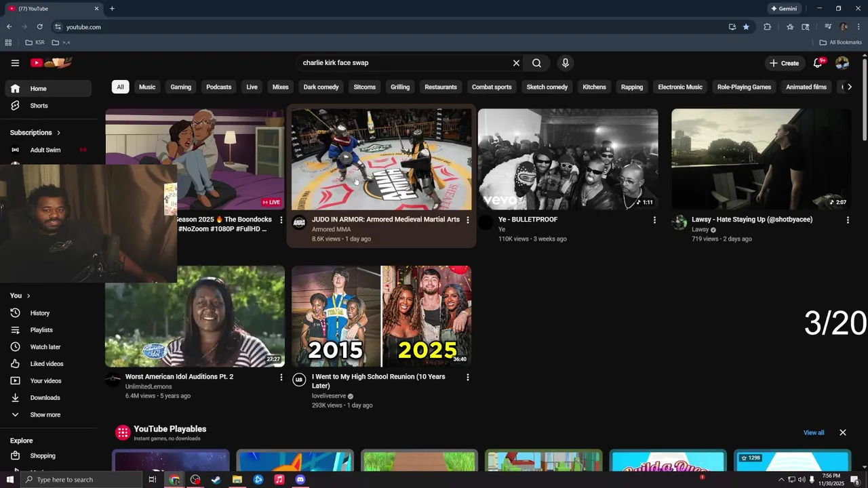
Task: Open JUDO IN ARMOR video title
Action: [386, 220]
